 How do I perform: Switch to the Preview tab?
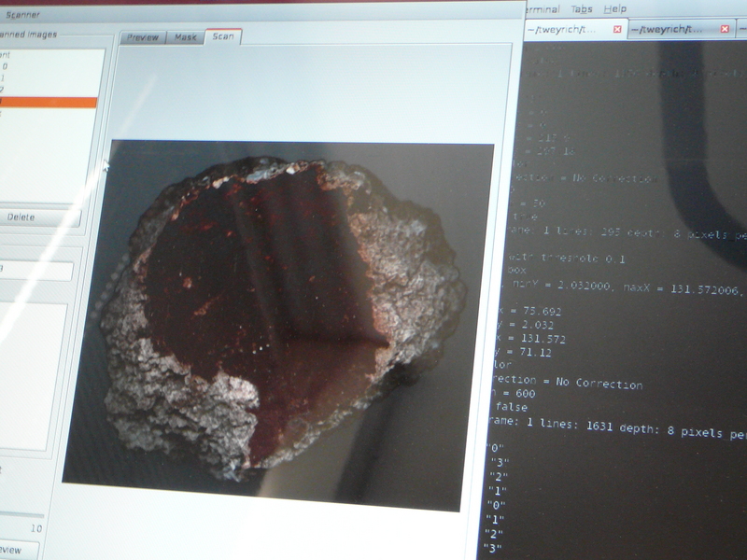point(143,37)
